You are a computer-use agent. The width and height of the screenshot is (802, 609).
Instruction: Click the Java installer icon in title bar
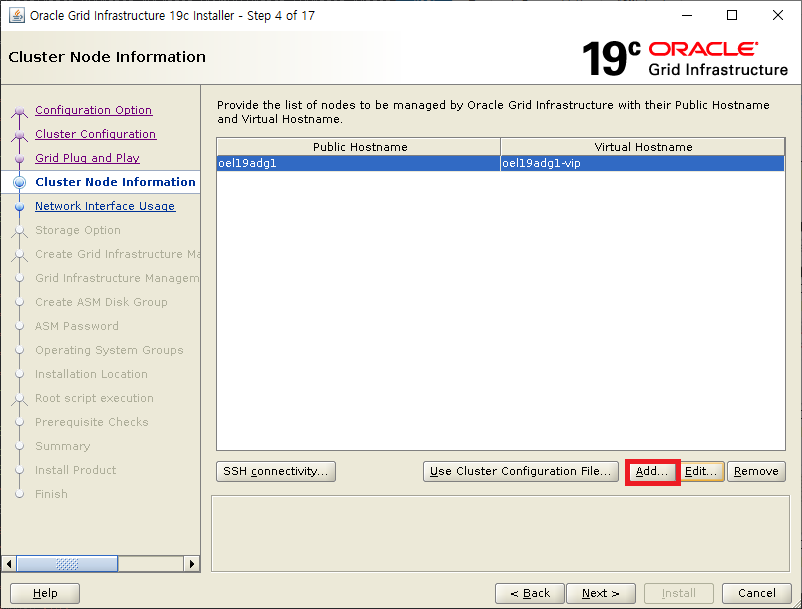tap(16, 15)
